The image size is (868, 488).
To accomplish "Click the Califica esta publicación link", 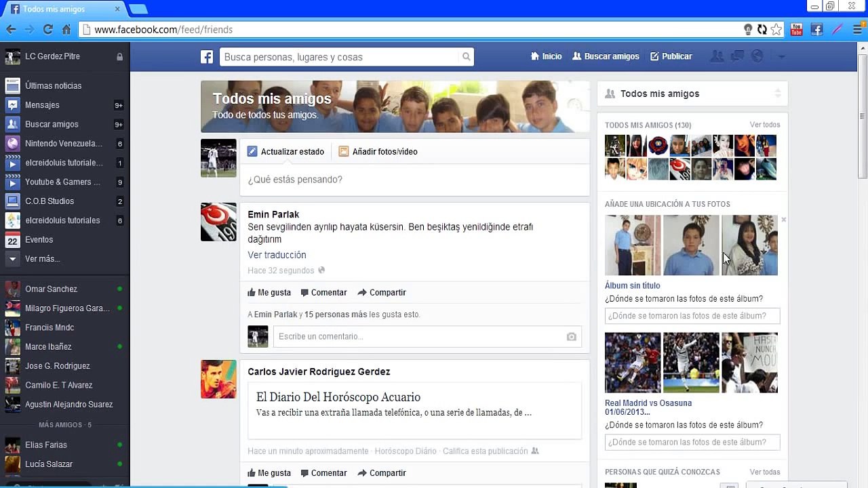I will (x=486, y=451).
